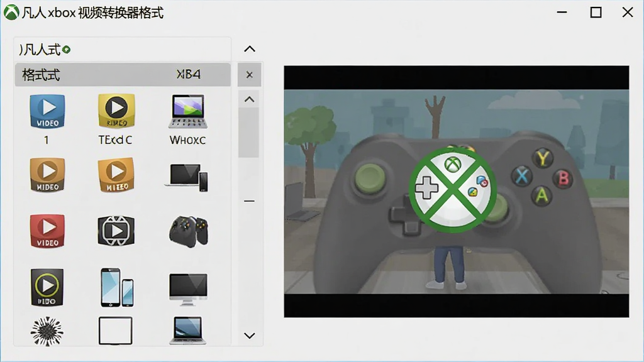Screen dimensions: 644x362
Task: Click the format list scrollbar thumb
Action: coord(248,133)
